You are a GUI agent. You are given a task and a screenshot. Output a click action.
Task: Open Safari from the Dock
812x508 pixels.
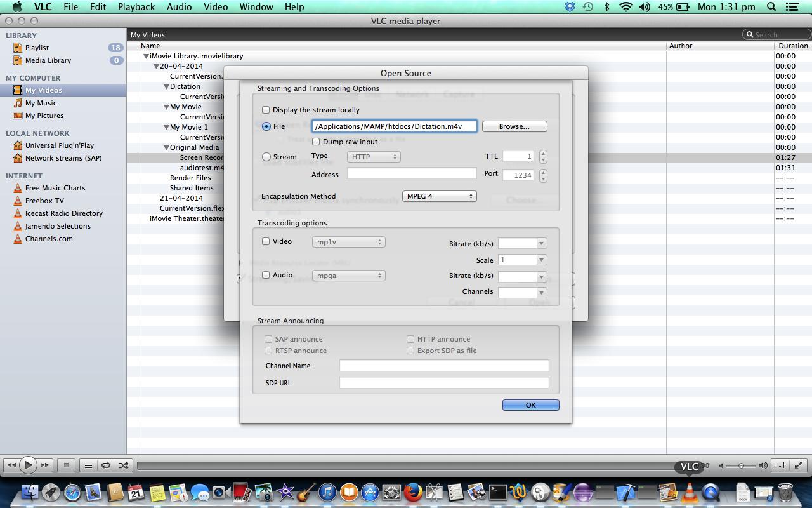(72, 492)
